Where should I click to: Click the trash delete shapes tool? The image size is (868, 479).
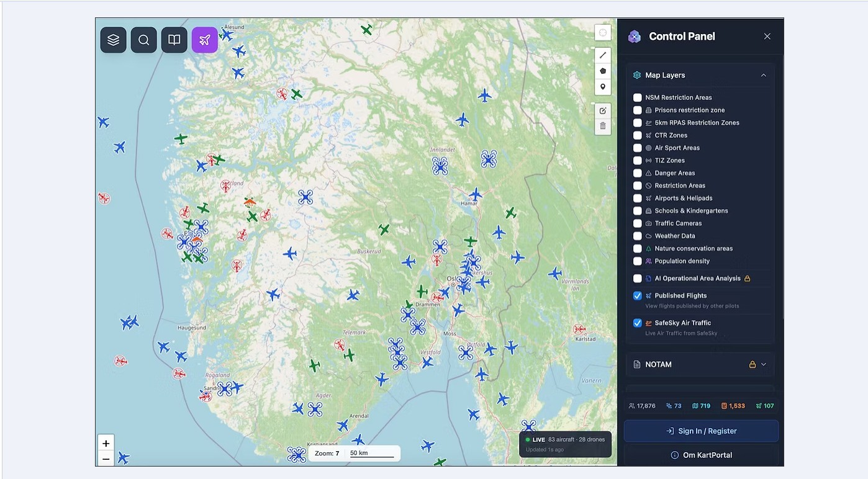(603, 126)
